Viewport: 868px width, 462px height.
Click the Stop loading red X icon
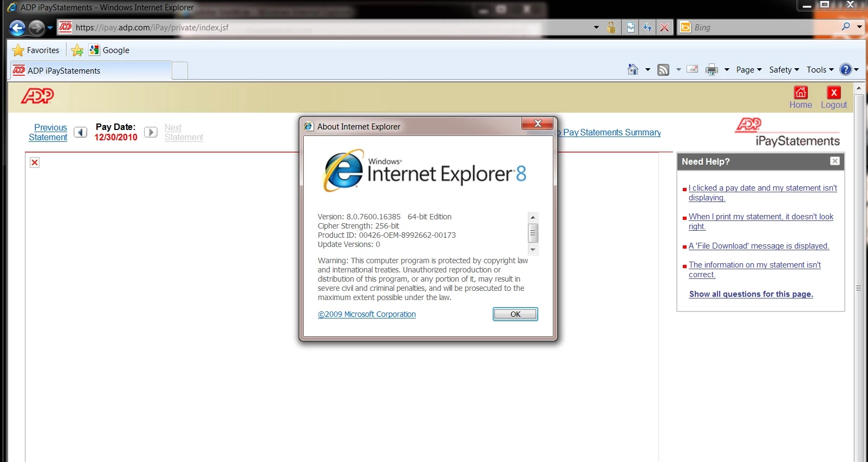click(664, 27)
